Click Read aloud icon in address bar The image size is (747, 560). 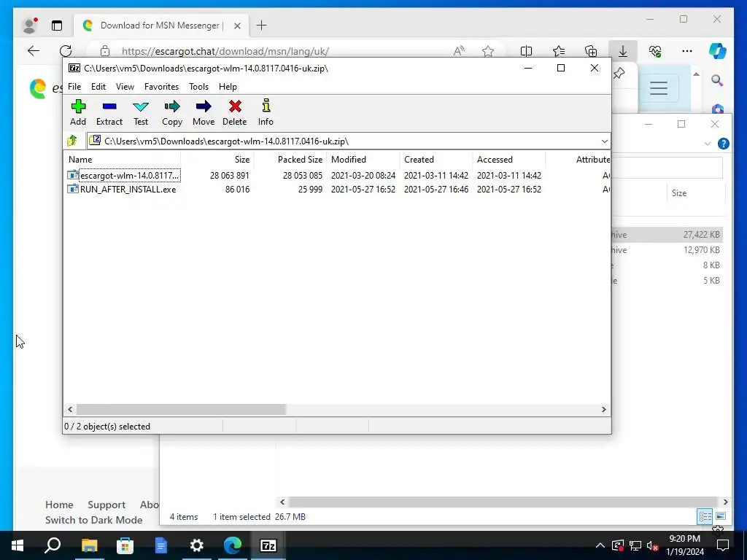pos(459,51)
